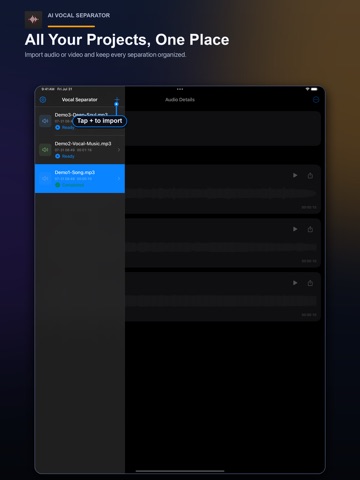Open the chevron on Demo2-Vocal-Music.mp3 row
This screenshot has width=360, height=480.
(x=119, y=150)
